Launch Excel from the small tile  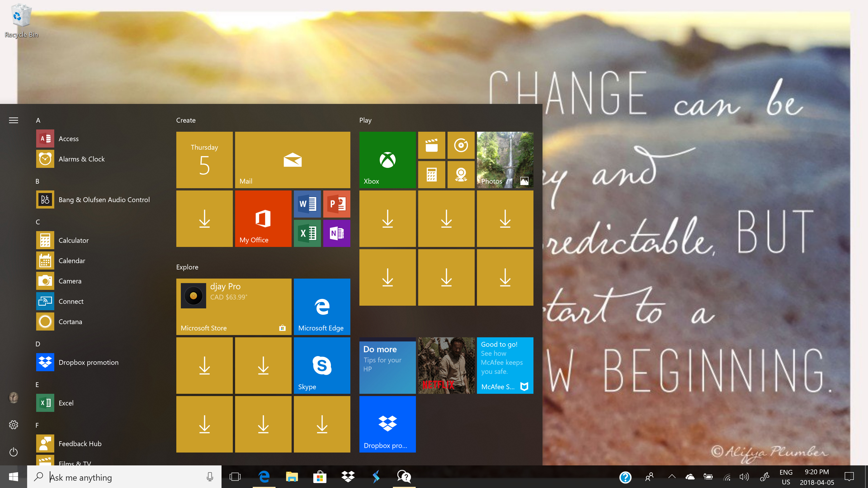point(307,233)
